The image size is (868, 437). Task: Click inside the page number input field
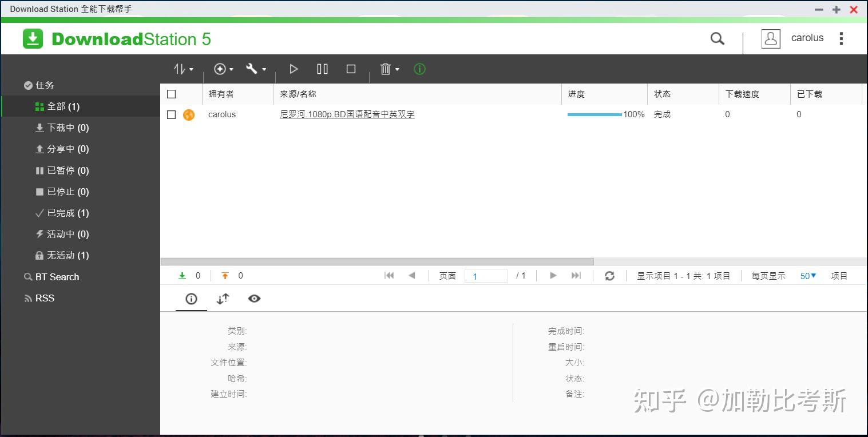[x=486, y=276]
